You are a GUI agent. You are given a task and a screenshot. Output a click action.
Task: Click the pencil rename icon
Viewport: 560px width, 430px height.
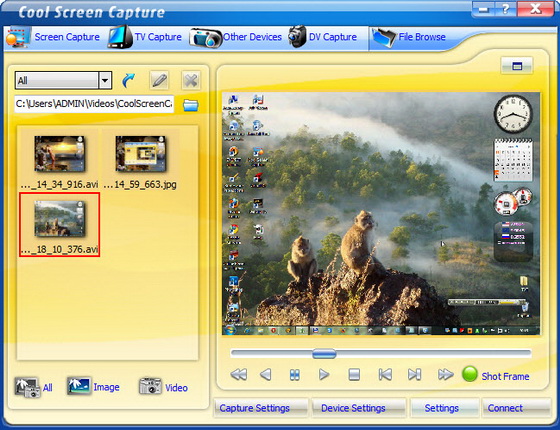coord(159,80)
